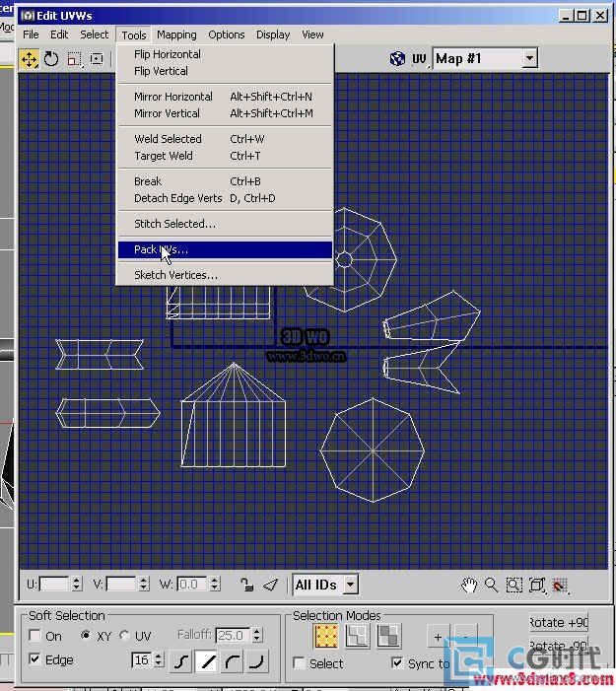This screenshot has height=691, width=616.
Task: Open the View menu
Action: tap(312, 35)
